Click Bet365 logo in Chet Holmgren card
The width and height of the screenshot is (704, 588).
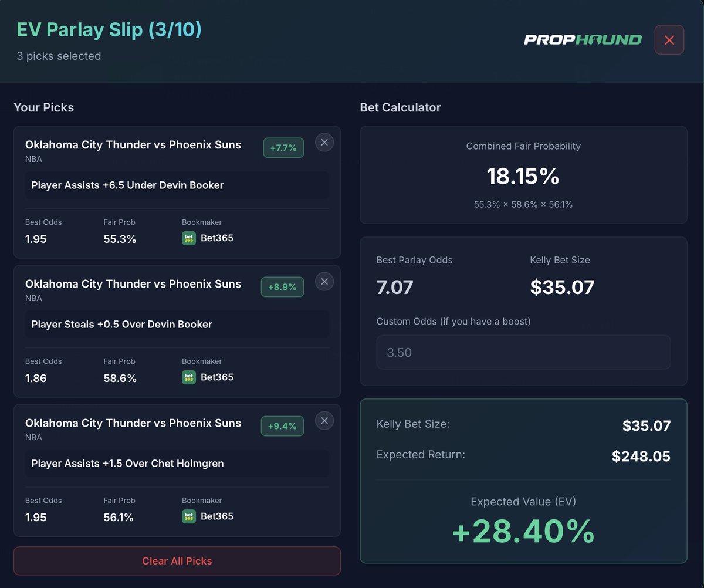tap(189, 516)
